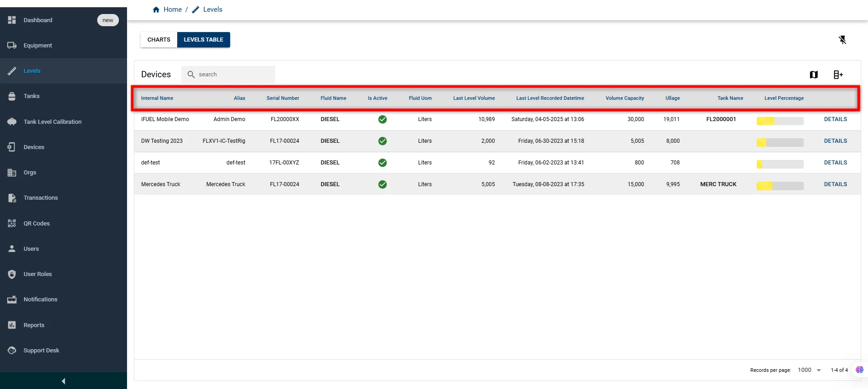
Task: Click level bar of Mercedes Truck
Action: (780, 186)
